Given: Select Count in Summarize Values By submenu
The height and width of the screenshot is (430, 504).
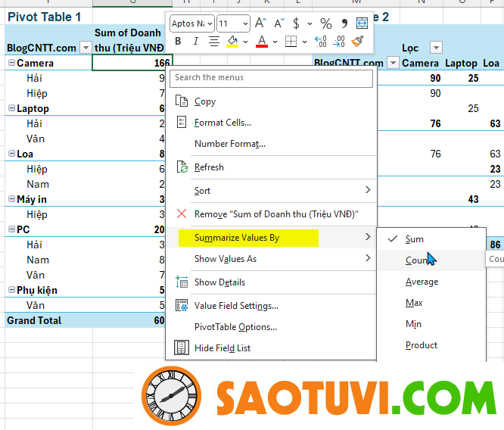Looking at the screenshot, I should (417, 260).
